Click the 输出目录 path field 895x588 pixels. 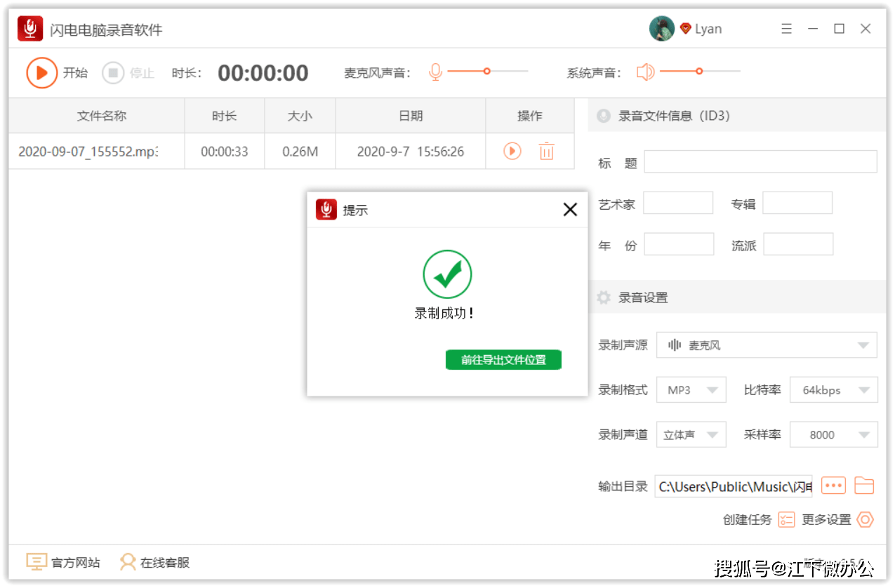coord(734,486)
